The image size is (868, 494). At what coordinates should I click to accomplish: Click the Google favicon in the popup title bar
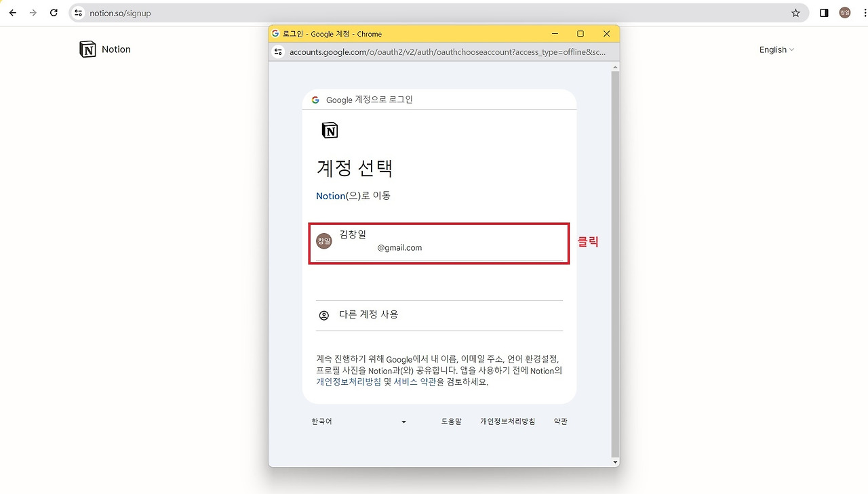click(275, 34)
